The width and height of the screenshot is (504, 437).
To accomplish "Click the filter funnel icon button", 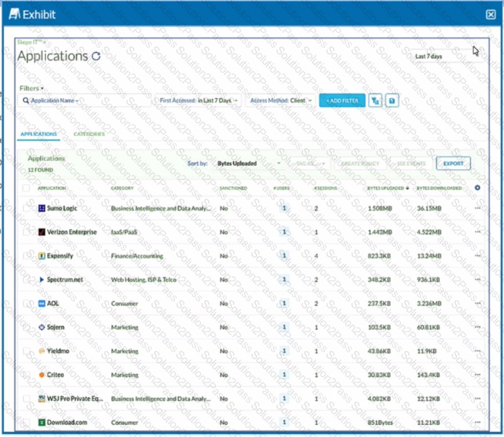I will point(375,101).
